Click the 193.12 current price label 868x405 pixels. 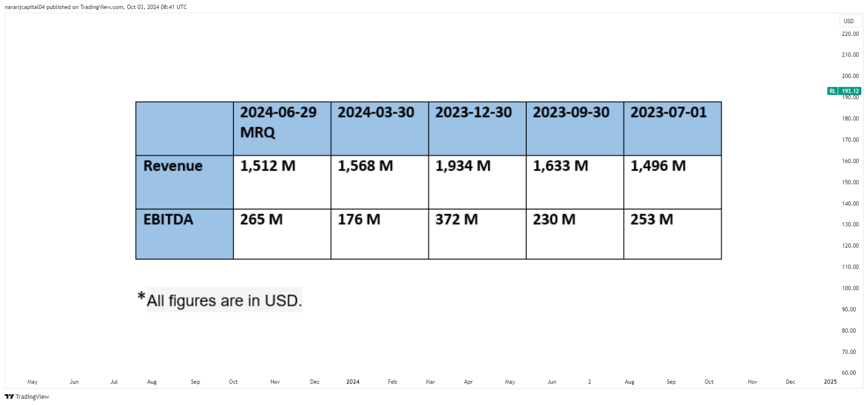850,91
